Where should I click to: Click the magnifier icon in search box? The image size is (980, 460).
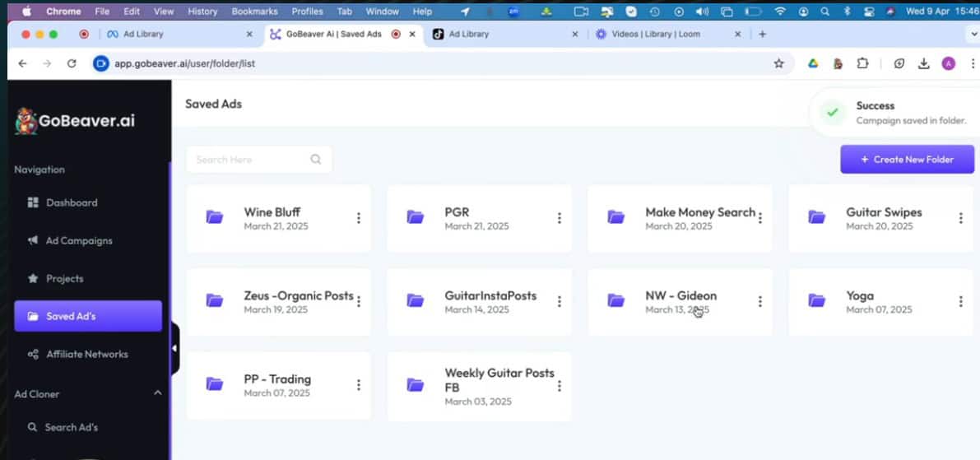[x=316, y=160]
